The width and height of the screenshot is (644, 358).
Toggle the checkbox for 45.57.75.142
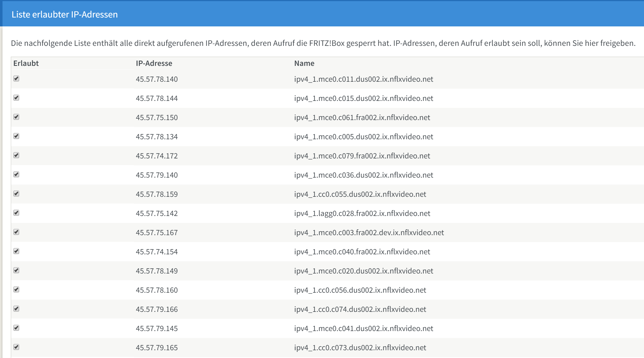tap(16, 213)
